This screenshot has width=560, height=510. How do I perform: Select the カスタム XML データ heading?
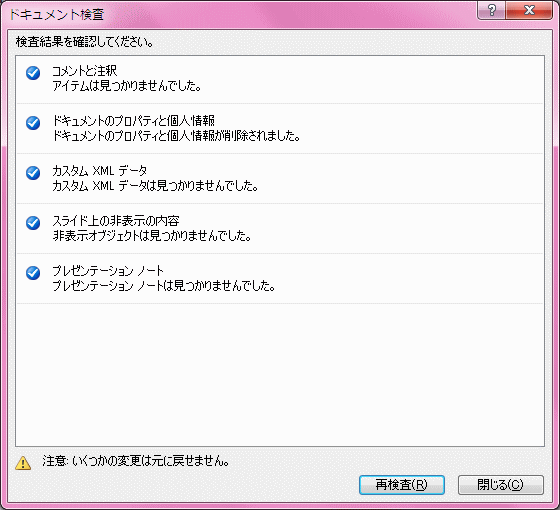tap(100, 171)
